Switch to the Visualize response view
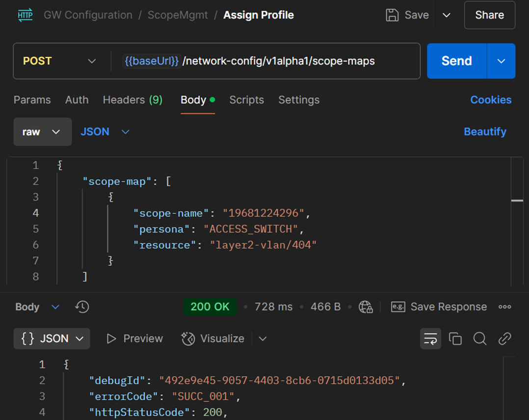The width and height of the screenshot is (529, 420). pos(213,339)
